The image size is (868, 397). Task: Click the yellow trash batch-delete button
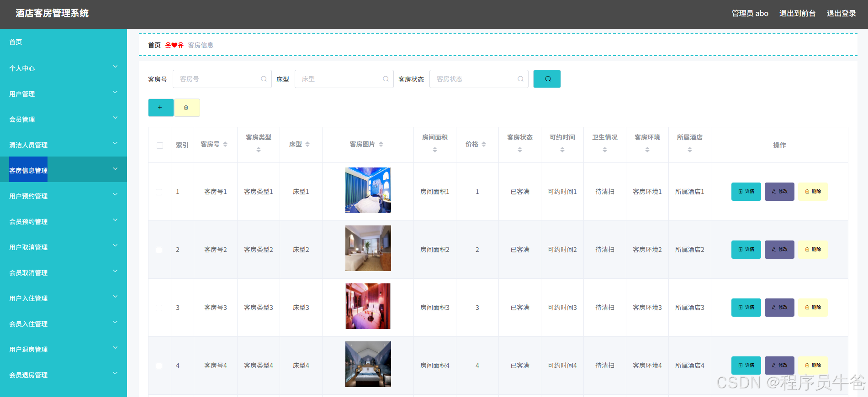[186, 108]
